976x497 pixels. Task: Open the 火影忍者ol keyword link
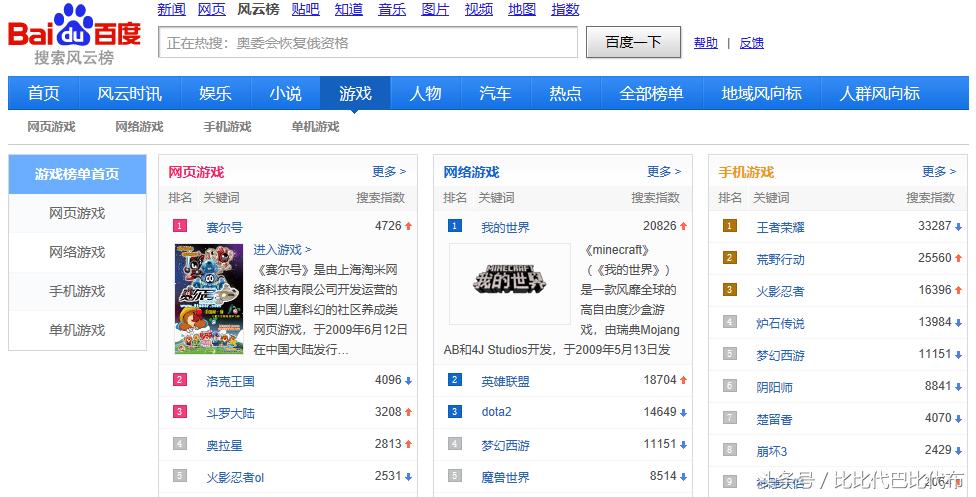(235, 478)
